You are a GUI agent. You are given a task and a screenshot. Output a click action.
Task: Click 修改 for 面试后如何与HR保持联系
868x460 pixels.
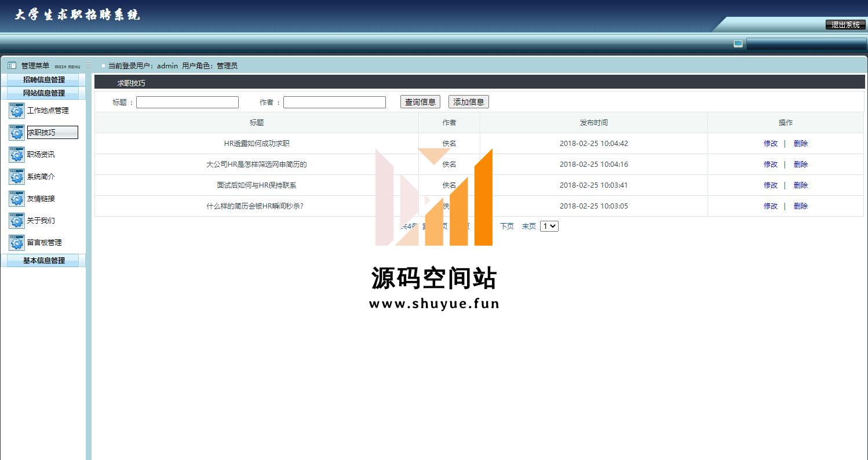tap(771, 185)
